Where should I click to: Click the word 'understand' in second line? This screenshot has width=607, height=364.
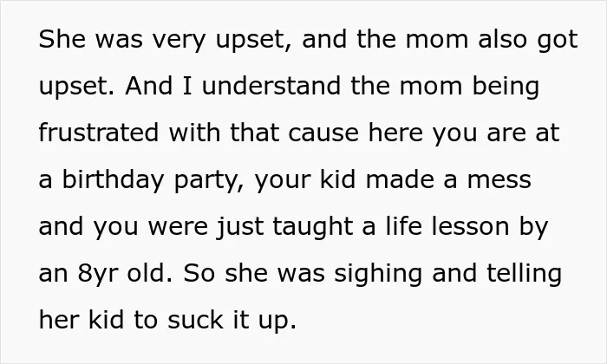[271, 86]
